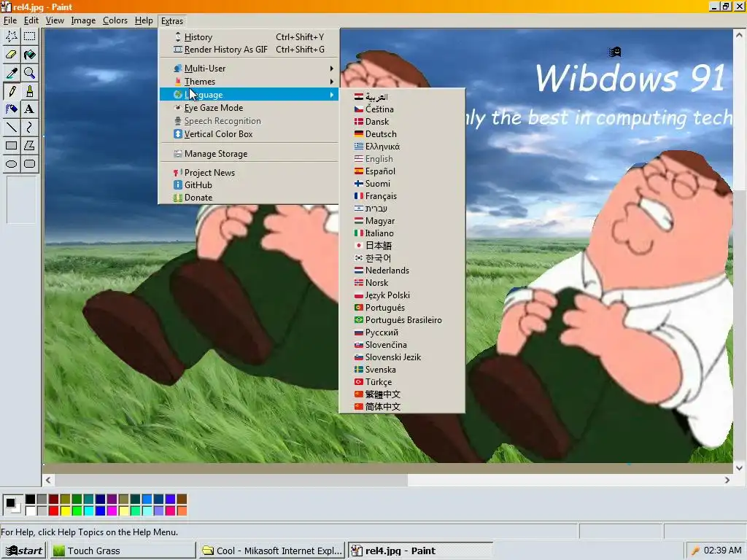Viewport: 747px width, 560px height.
Task: Click the horizontal scrollbar left arrow
Action: (48, 481)
